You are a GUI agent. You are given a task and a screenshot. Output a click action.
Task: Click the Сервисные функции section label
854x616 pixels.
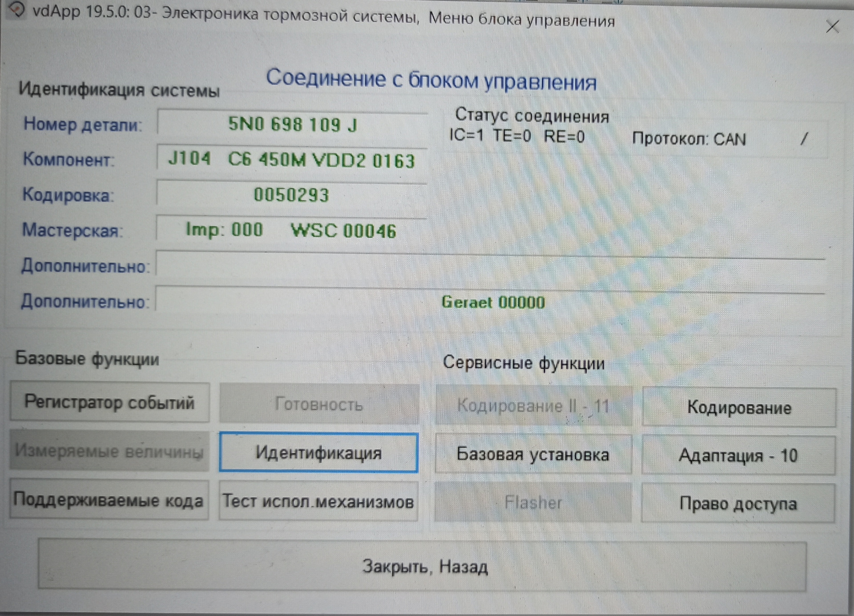[524, 363]
